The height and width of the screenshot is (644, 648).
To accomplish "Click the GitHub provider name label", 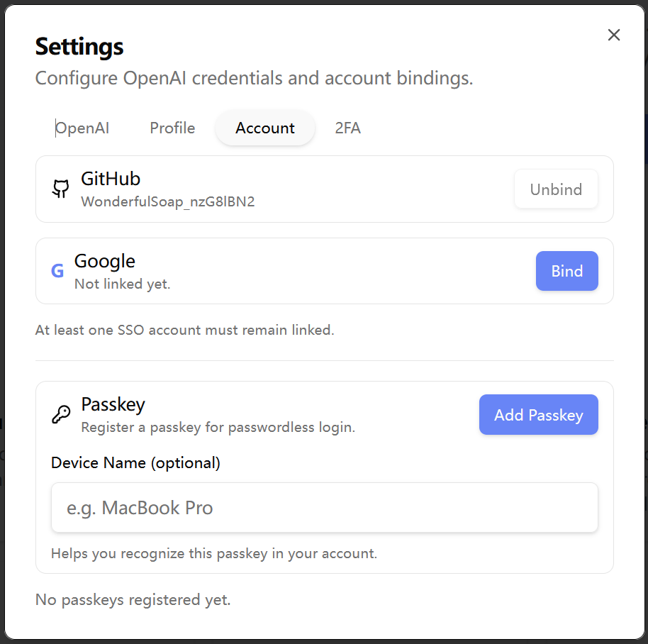I will 111,178.
